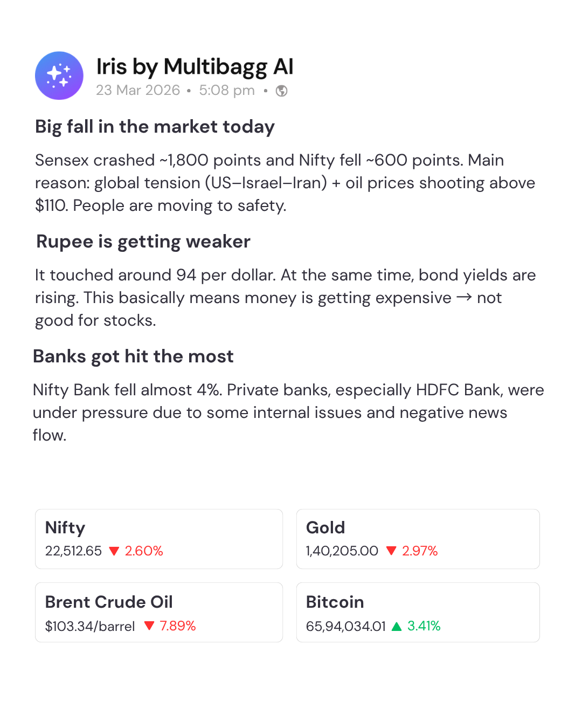The width and height of the screenshot is (582, 728).
Task: Click the Brent Crude 7.89% change value
Action: 178,626
